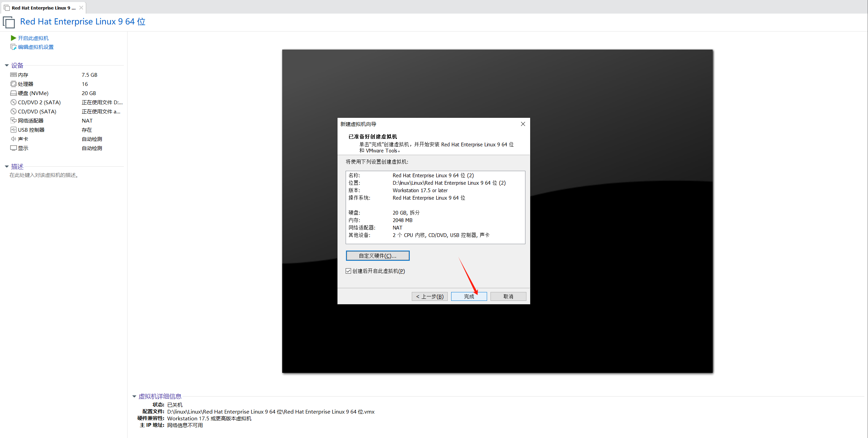Collapse the 描述 section
This screenshot has height=438, width=868.
pyautogui.click(x=7, y=166)
